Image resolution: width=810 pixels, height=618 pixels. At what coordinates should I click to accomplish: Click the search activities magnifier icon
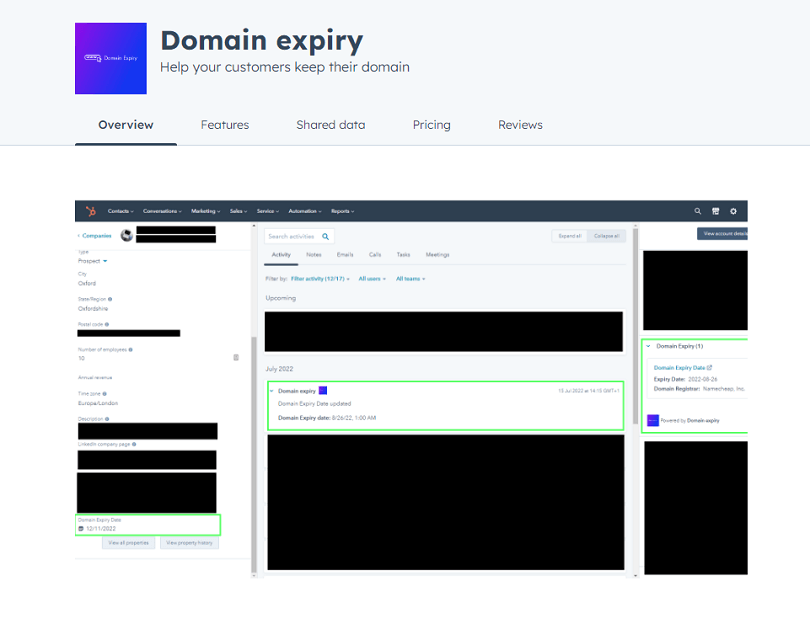click(x=325, y=236)
